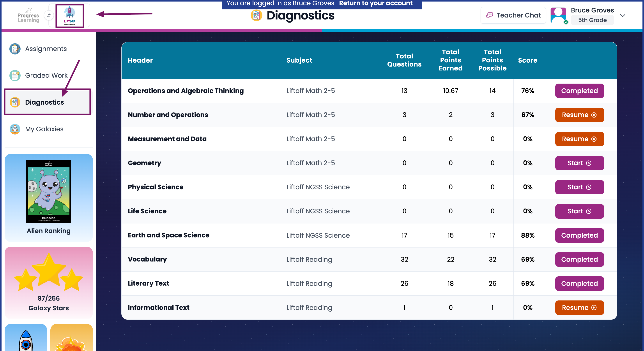The height and width of the screenshot is (351, 644).
Task: Click the Liftoff rocket logo icon
Action: click(x=69, y=16)
